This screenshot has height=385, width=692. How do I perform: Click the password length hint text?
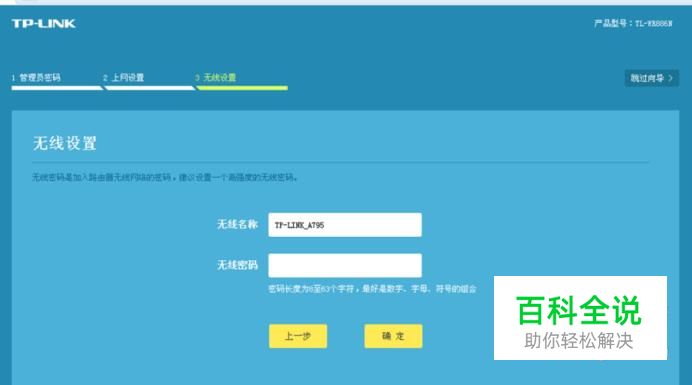(372, 289)
